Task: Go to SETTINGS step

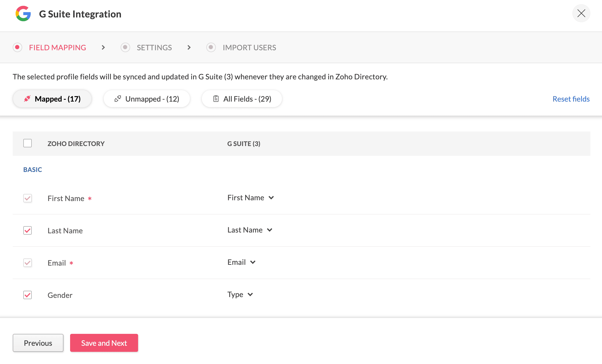Action: click(154, 48)
